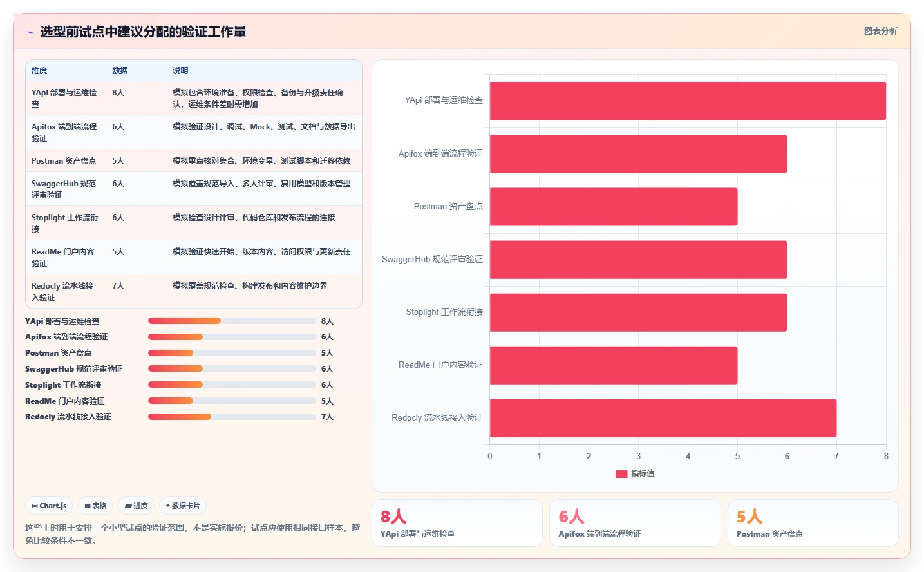Click the description starting 模拟包含环境准备、权限检查
The image size is (924, 572).
point(258,98)
